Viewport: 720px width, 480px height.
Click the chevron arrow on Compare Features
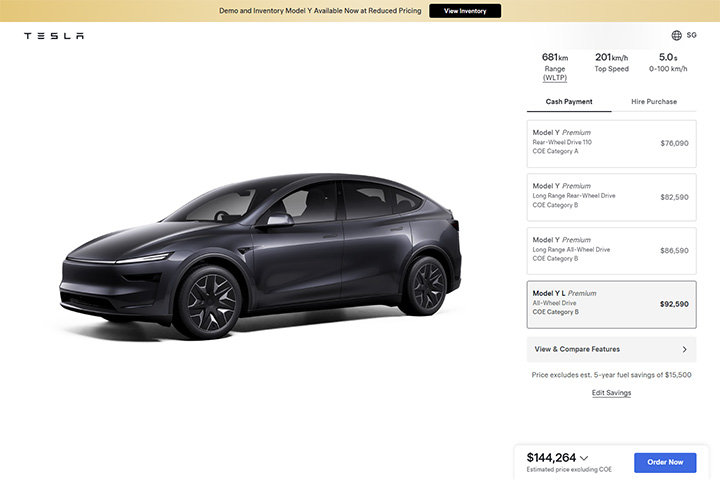[685, 349]
